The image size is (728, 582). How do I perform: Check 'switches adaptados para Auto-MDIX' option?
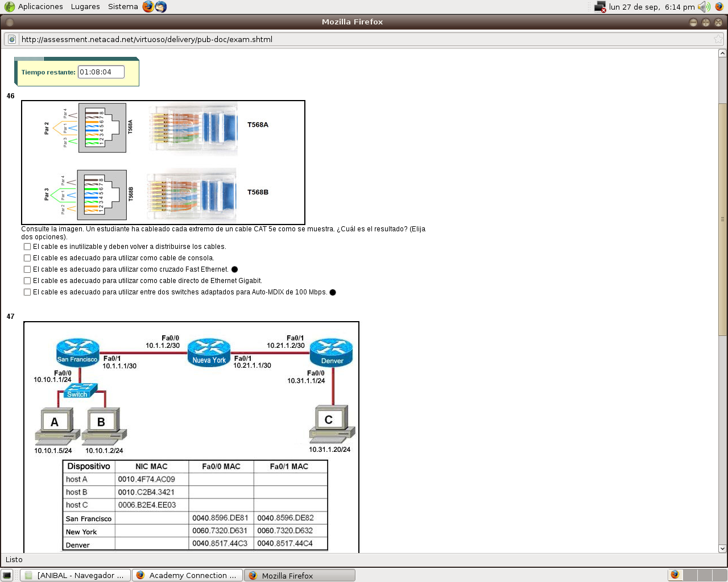[x=27, y=292]
